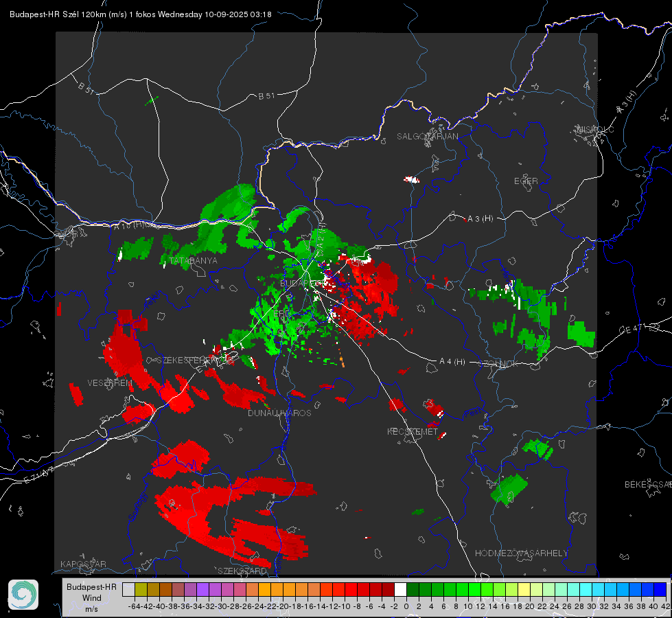Screen dimensions: 672x618
Task: Click the KECSKEMET city label
Action: point(413,431)
